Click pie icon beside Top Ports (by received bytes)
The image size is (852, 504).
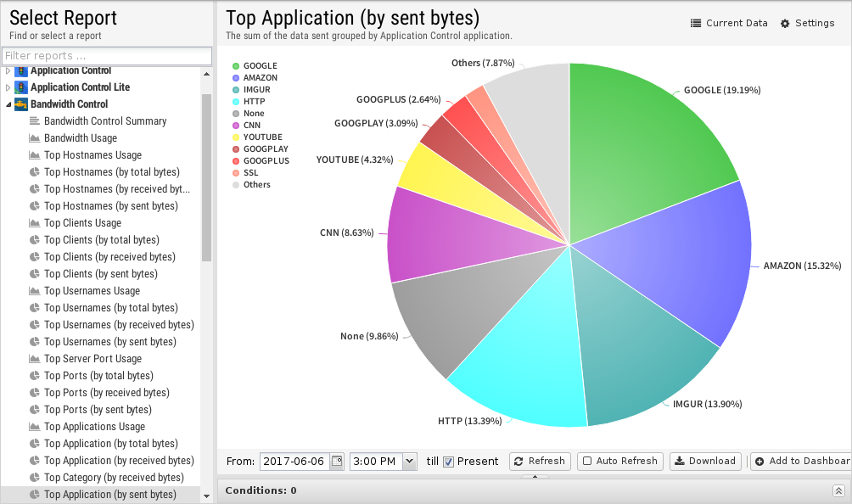click(34, 393)
